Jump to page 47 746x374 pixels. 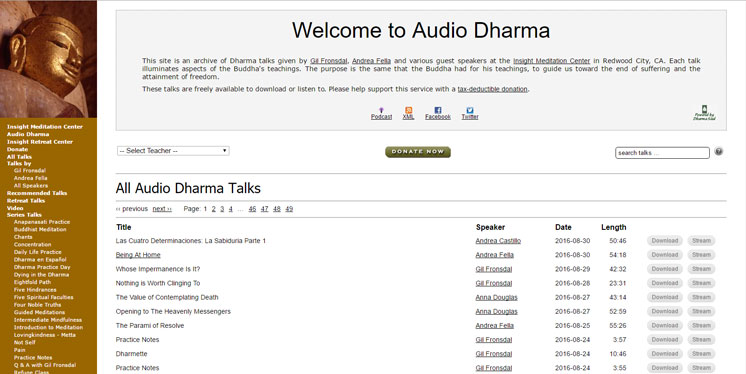tap(265, 209)
